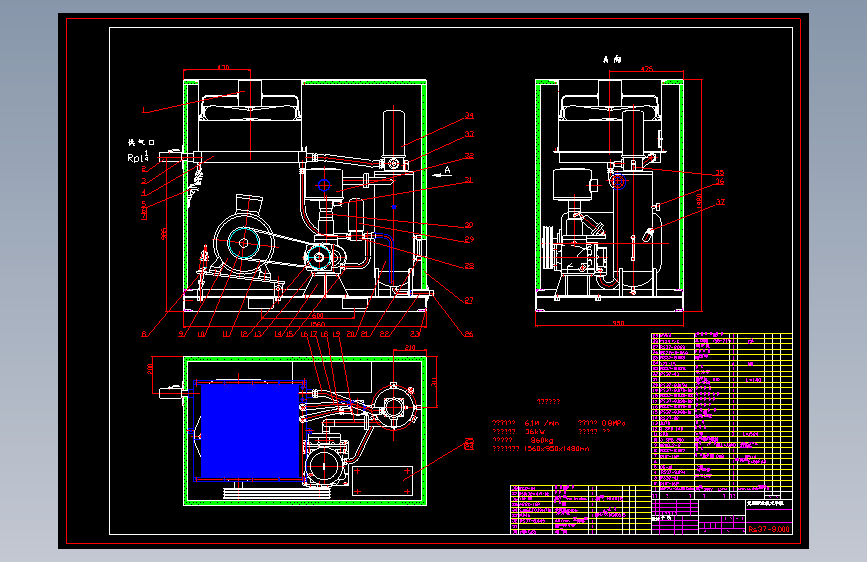Click the 1560x950x1480mm overall size text

(556, 449)
